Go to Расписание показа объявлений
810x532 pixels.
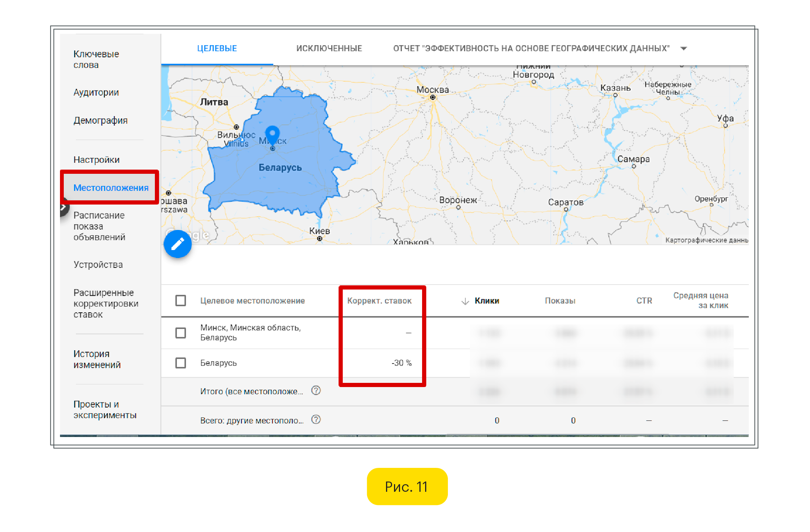pos(99,226)
